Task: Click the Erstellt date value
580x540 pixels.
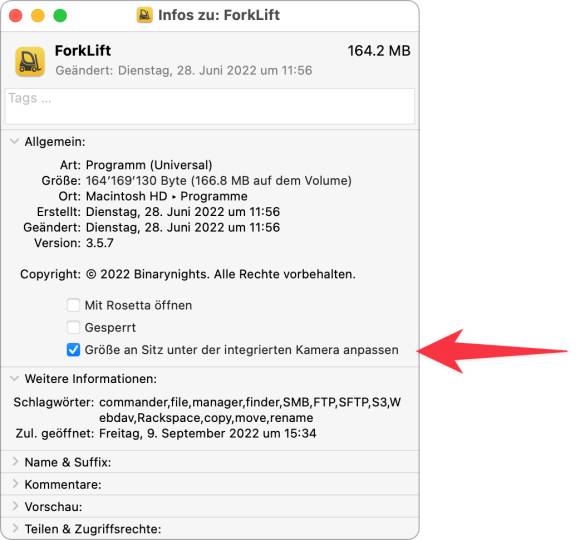Action: (183, 212)
